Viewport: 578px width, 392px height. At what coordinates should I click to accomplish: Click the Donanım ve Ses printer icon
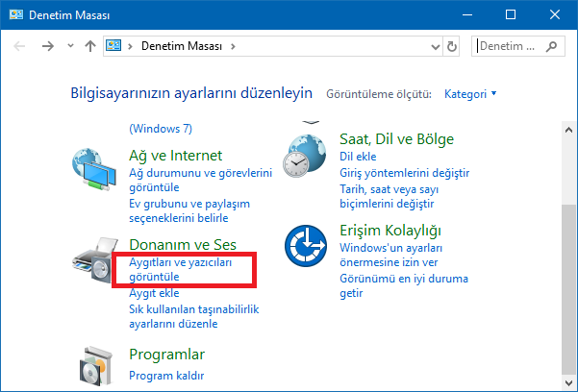tap(95, 260)
